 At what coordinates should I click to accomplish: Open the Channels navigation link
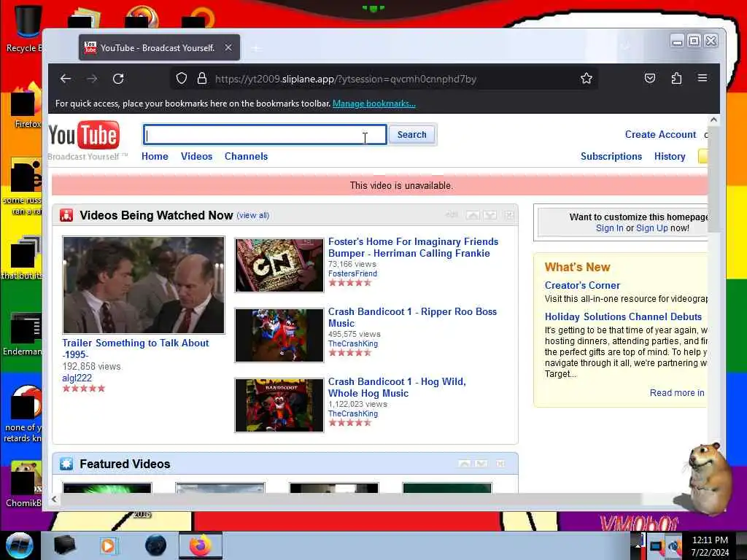click(246, 156)
